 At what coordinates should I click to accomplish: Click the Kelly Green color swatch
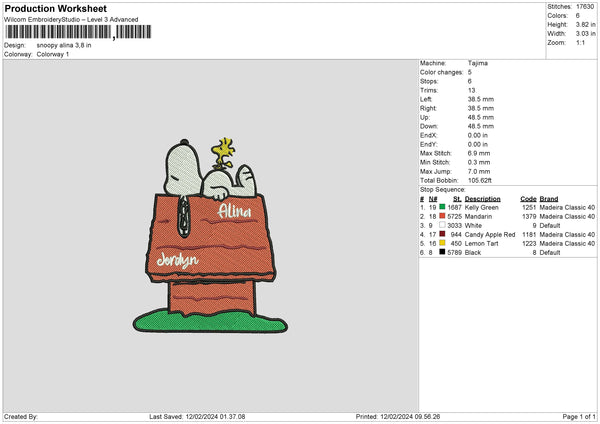tap(442, 207)
